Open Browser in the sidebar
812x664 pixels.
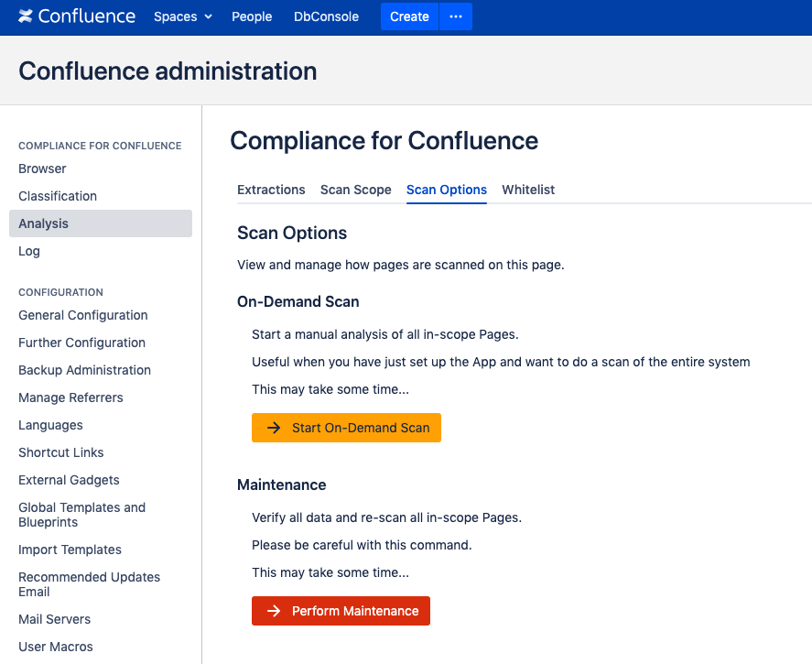[42, 169]
